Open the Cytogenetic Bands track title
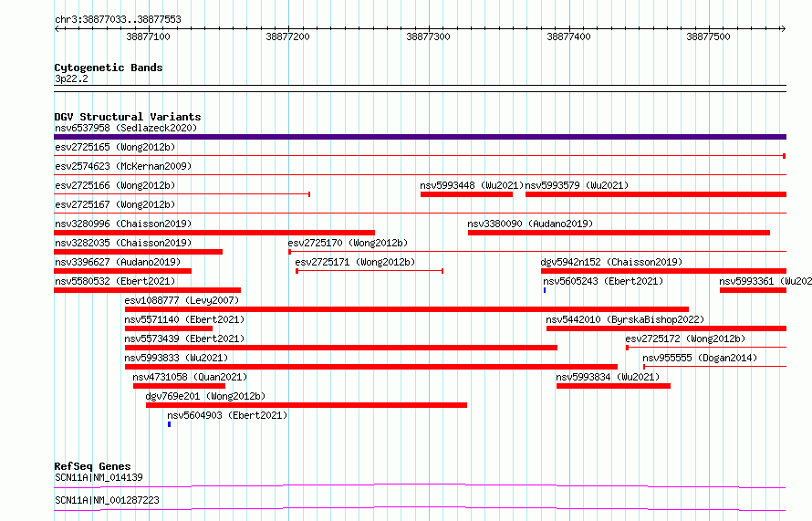Image resolution: width=812 pixels, height=521 pixels. [x=109, y=68]
